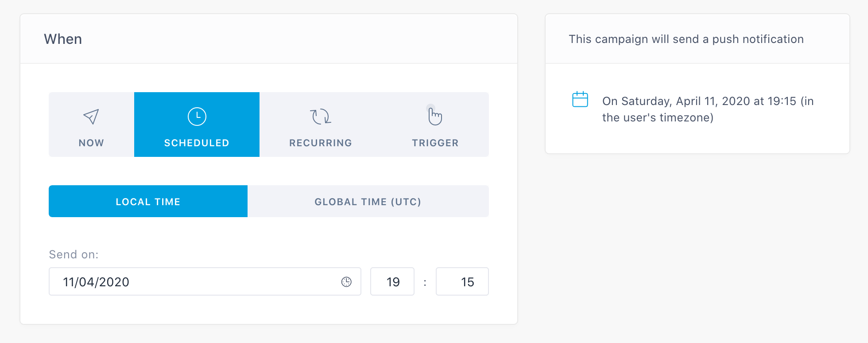The width and height of the screenshot is (868, 343).
Task: Click the When section heading
Action: [x=63, y=39]
